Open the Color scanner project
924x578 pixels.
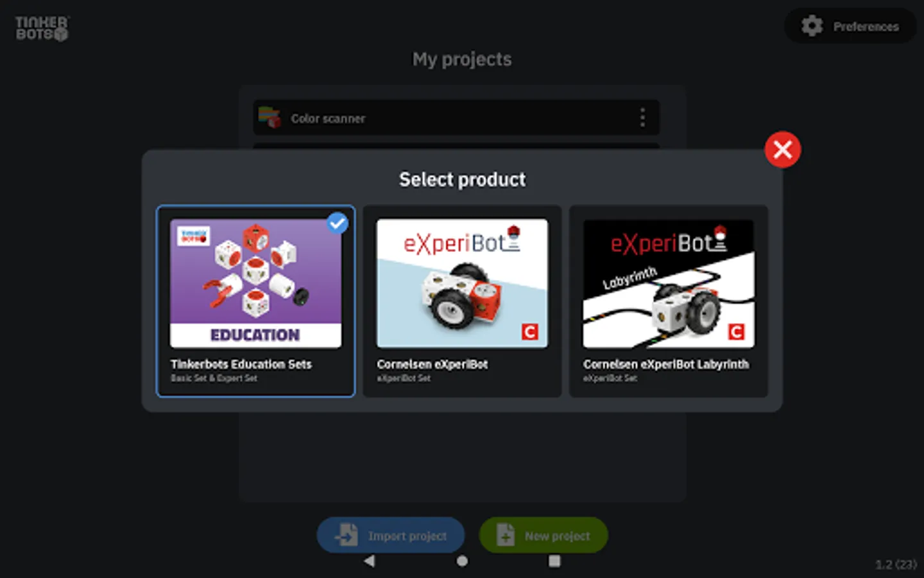pyautogui.click(x=456, y=118)
